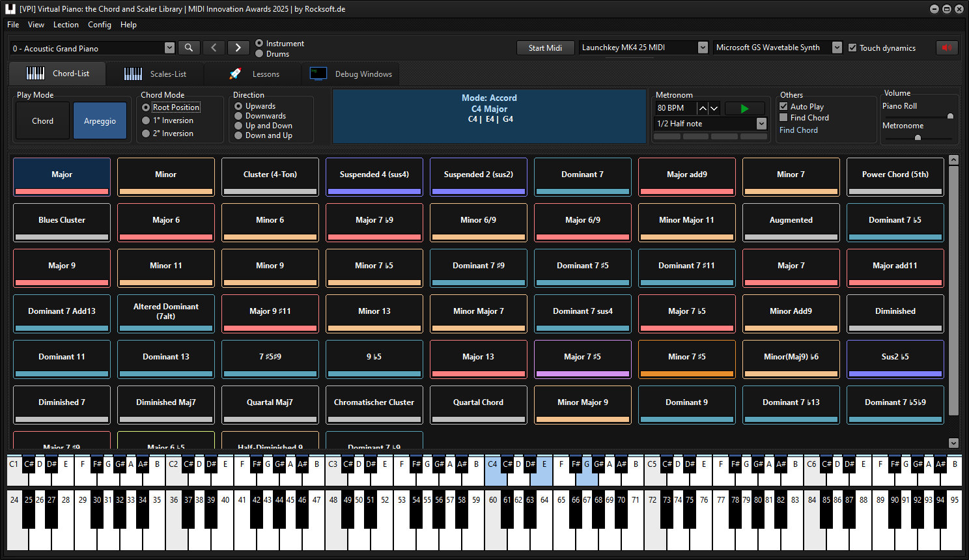
Task: Open the Config menu
Action: click(99, 25)
